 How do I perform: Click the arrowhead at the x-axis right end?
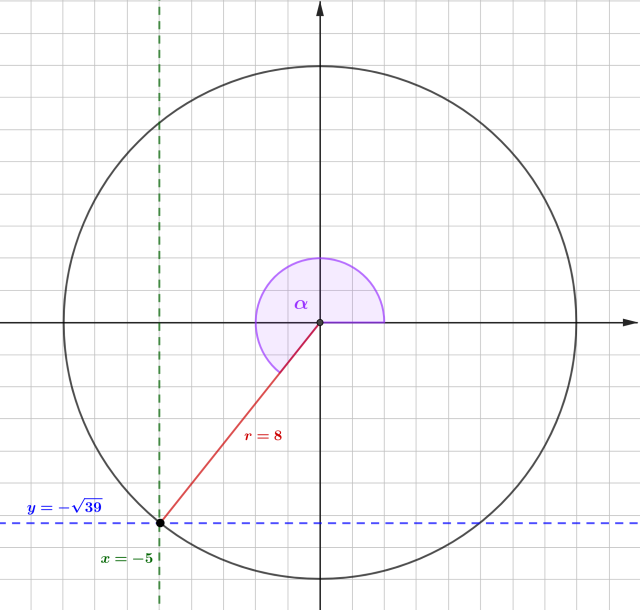(630, 322)
